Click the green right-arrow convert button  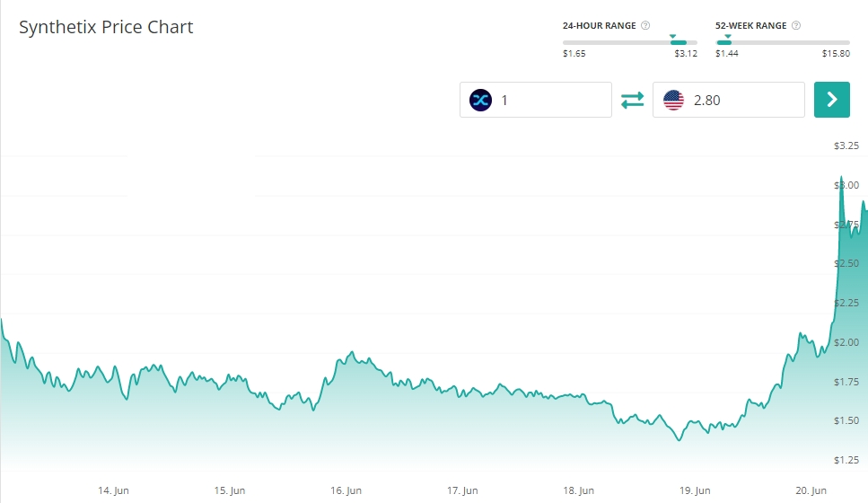(x=831, y=100)
